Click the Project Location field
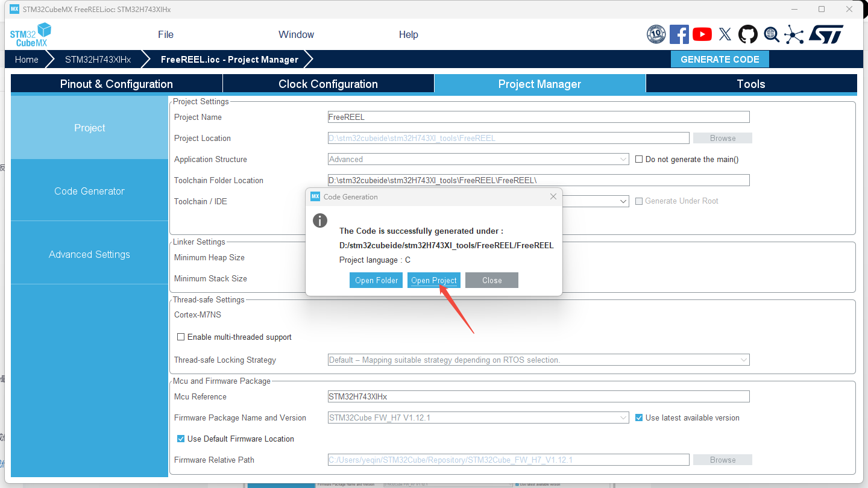 [508, 138]
